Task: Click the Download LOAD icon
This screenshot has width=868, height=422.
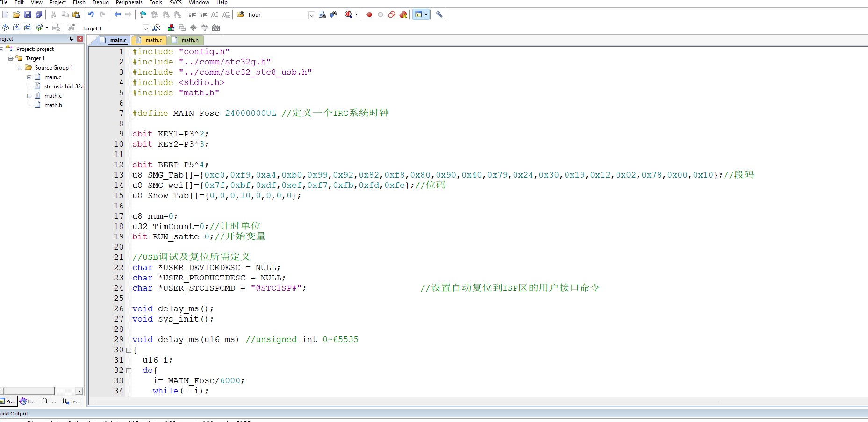Action: point(71,28)
